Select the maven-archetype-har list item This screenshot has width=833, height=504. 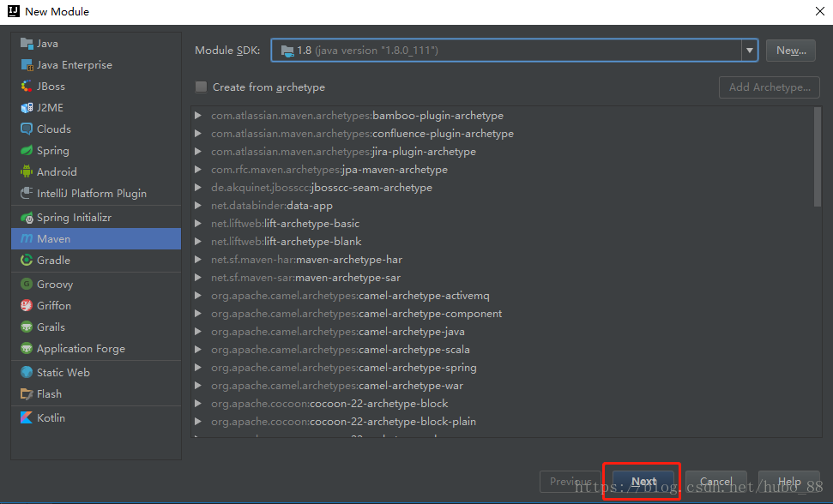click(x=306, y=260)
